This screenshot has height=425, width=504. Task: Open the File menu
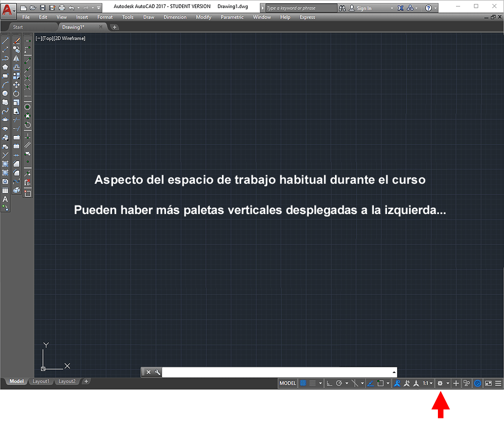tap(26, 17)
